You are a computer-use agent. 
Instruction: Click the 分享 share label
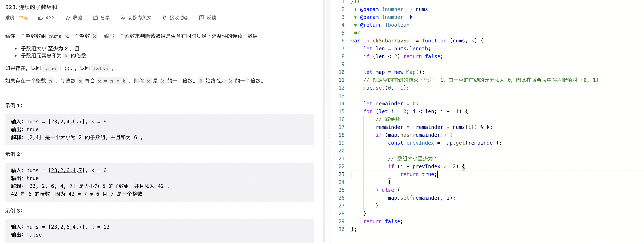(x=105, y=18)
